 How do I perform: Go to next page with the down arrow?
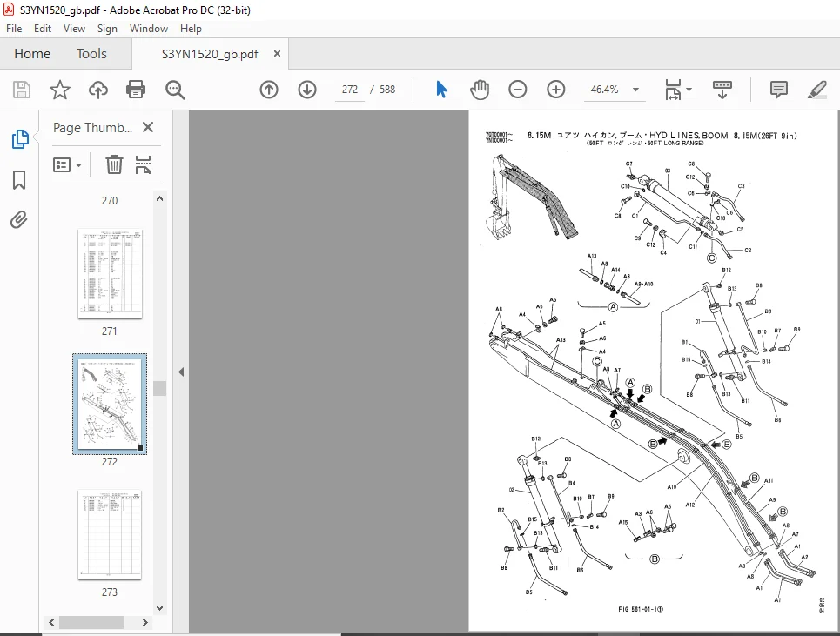[x=307, y=90]
